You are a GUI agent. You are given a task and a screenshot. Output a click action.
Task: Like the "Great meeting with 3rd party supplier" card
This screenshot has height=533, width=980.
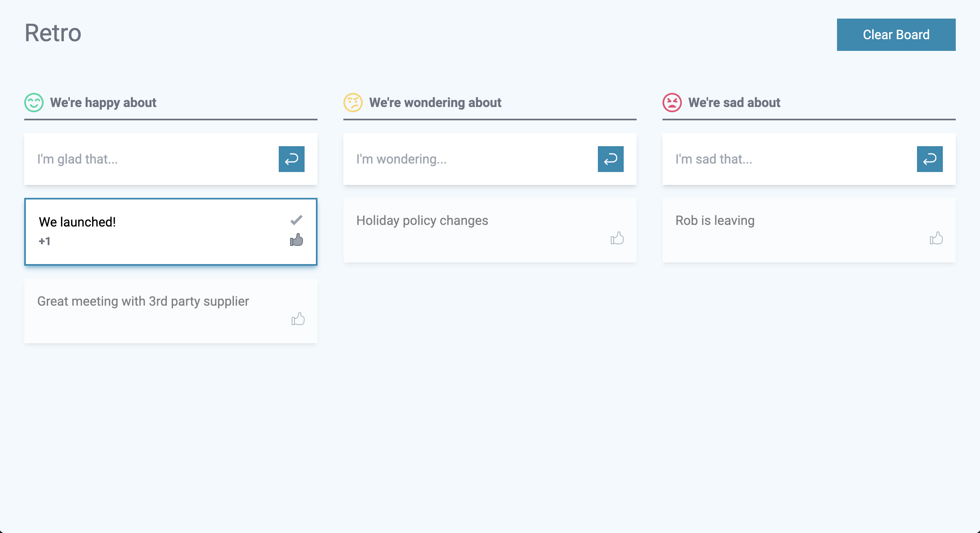pos(298,319)
